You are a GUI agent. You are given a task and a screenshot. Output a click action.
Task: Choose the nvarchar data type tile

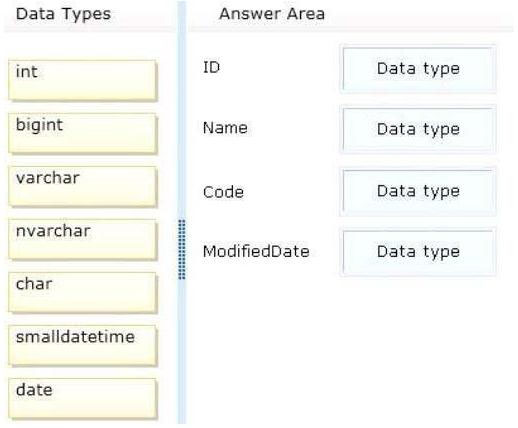click(x=82, y=239)
